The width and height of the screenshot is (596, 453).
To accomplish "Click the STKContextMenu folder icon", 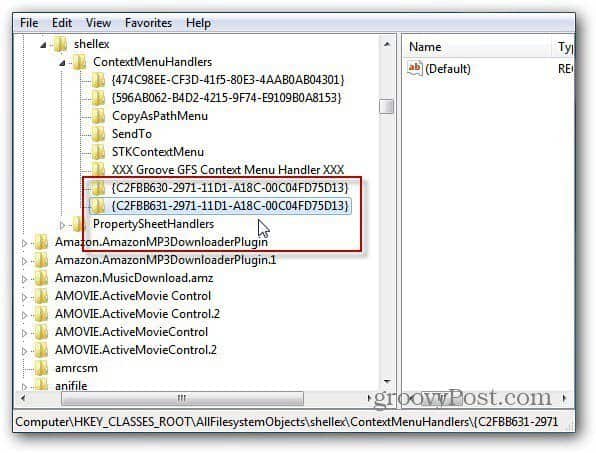I will click(x=98, y=152).
